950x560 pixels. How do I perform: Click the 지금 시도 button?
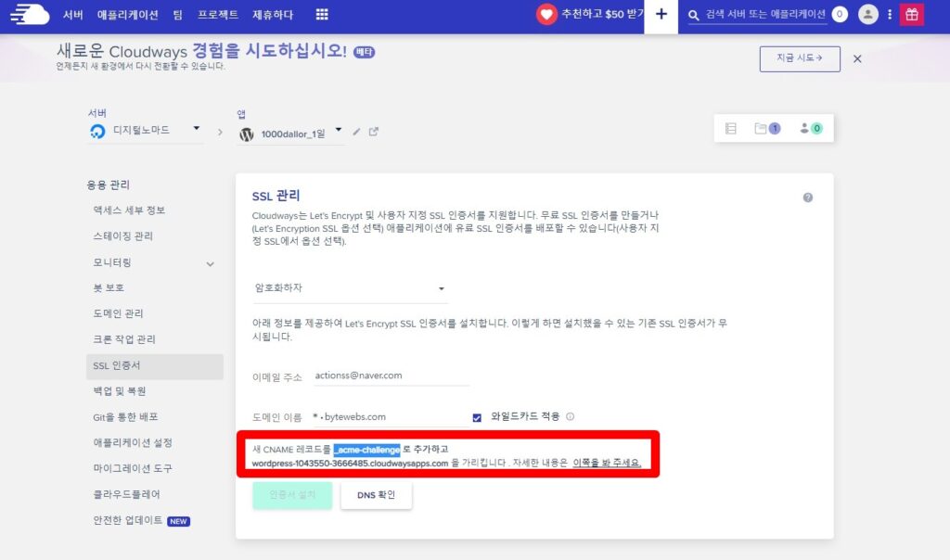(800, 58)
